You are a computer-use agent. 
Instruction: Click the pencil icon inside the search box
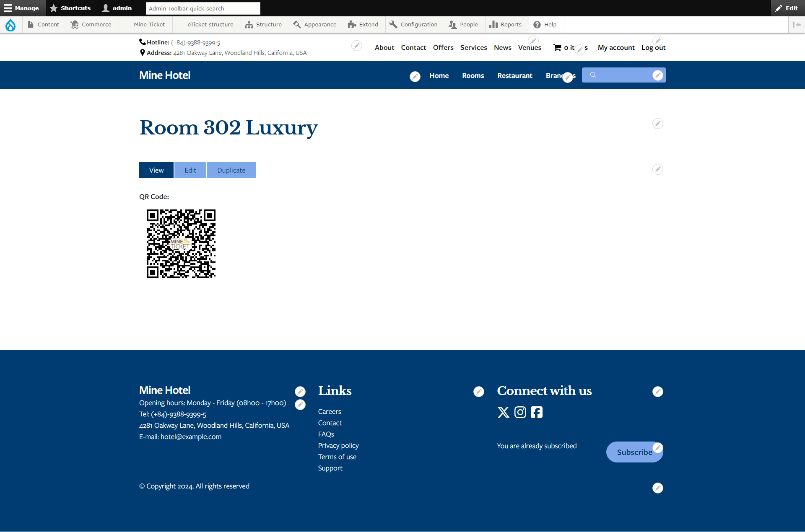658,75
